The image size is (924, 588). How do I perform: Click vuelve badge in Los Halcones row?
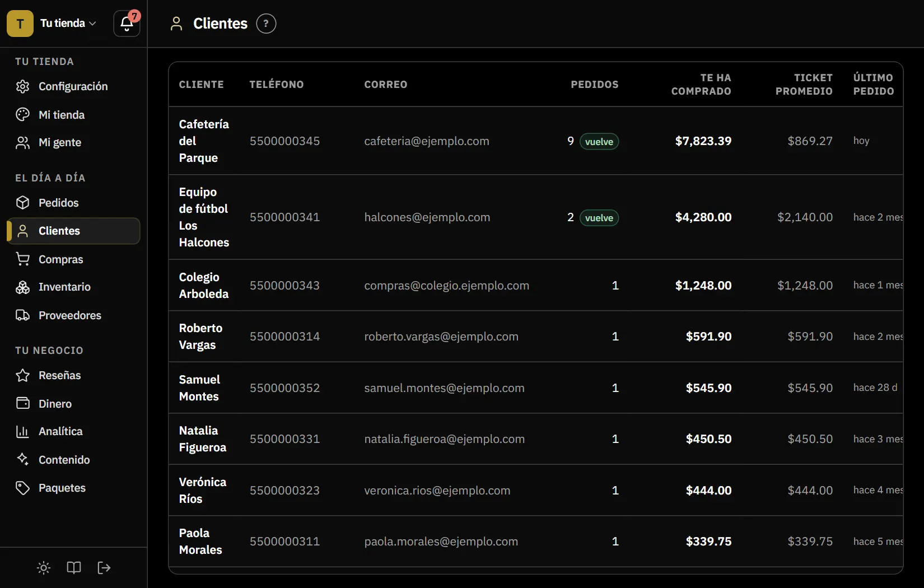[x=599, y=218]
